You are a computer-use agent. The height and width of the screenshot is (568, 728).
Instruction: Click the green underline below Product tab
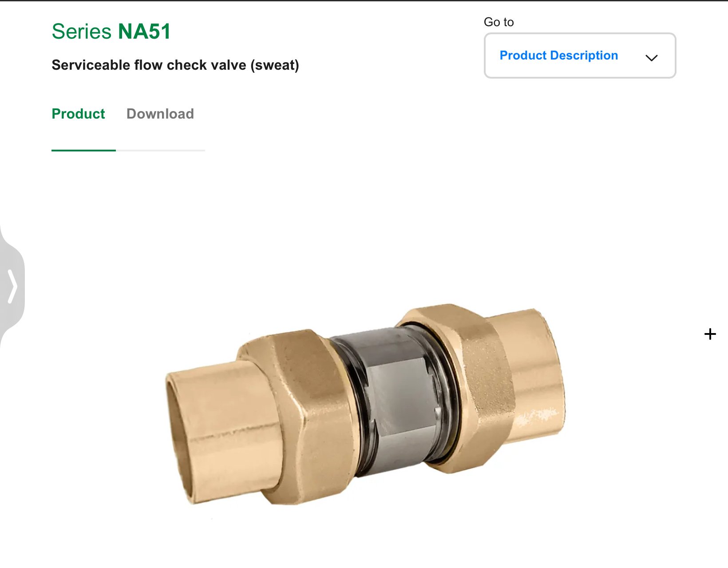tap(83, 151)
